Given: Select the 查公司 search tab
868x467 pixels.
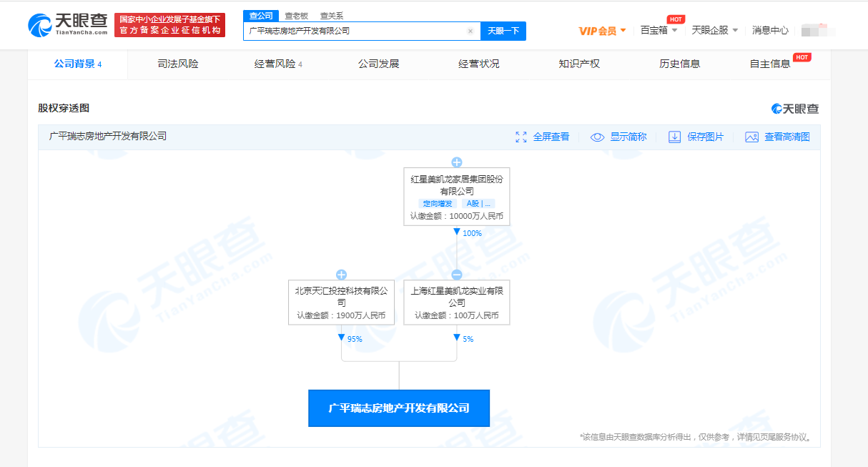Looking at the screenshot, I should 260,16.
